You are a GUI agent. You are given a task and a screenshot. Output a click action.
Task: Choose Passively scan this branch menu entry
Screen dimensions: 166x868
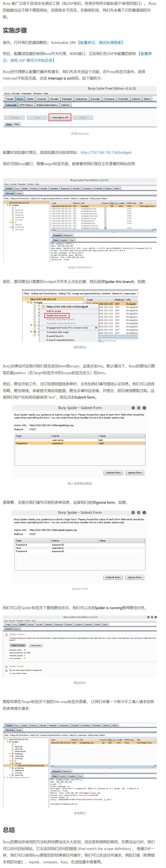[x=61, y=324]
